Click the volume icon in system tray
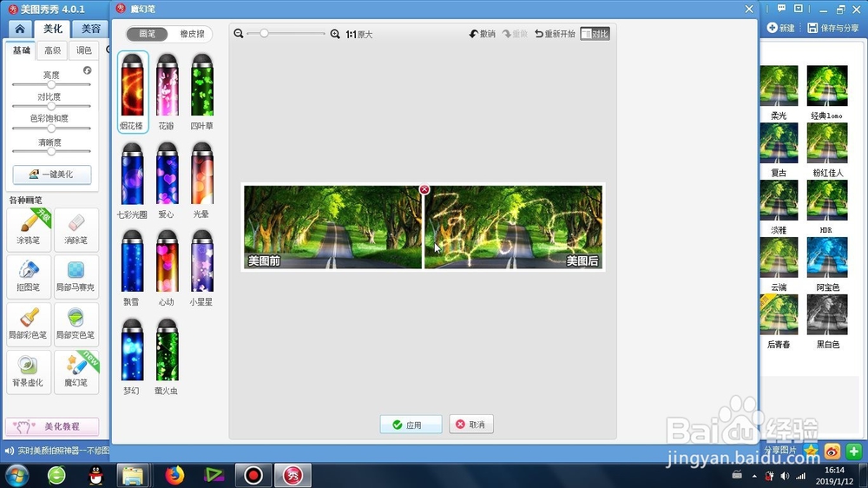 click(785, 476)
